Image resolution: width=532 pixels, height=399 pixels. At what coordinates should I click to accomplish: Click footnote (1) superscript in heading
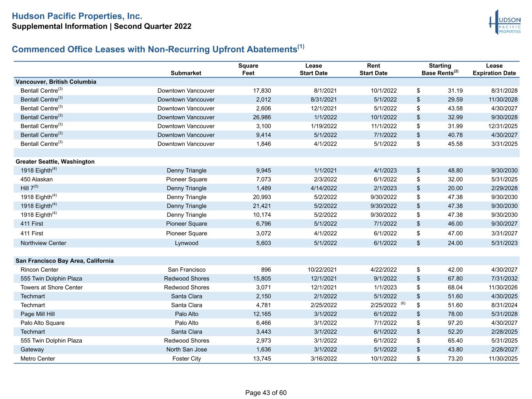301,46
